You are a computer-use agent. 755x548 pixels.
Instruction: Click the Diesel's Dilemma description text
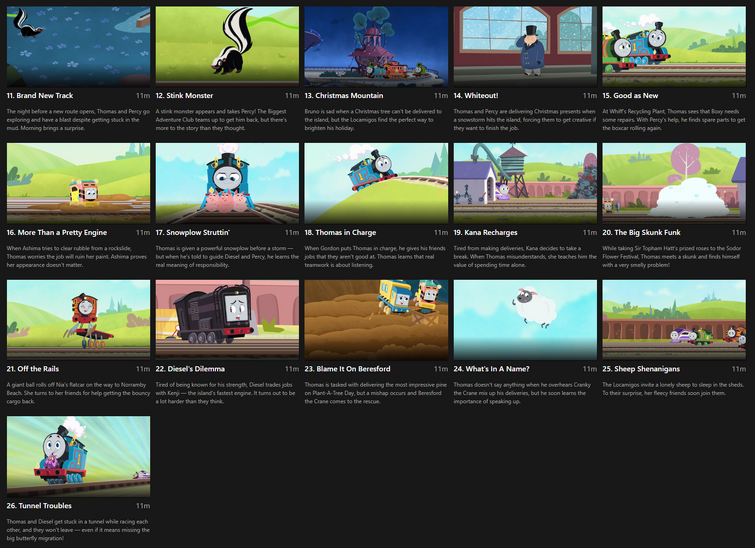pyautogui.click(x=225, y=393)
